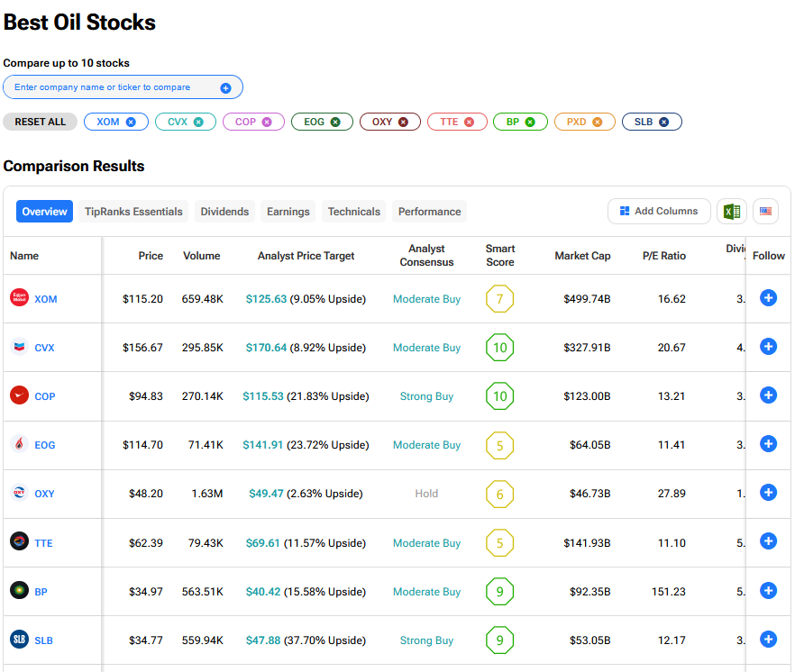This screenshot has width=795, height=672.
Task: Open the OXY ticker link
Action: [x=44, y=494]
